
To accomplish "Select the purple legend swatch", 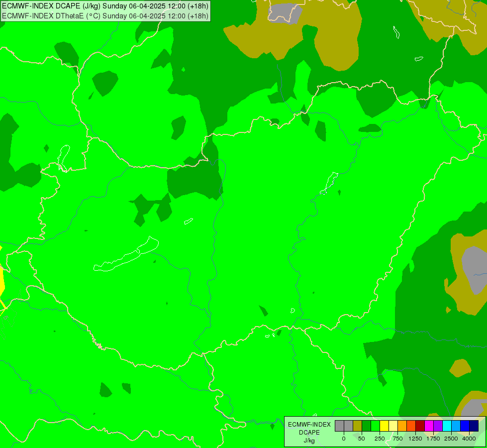I will 439,426.
